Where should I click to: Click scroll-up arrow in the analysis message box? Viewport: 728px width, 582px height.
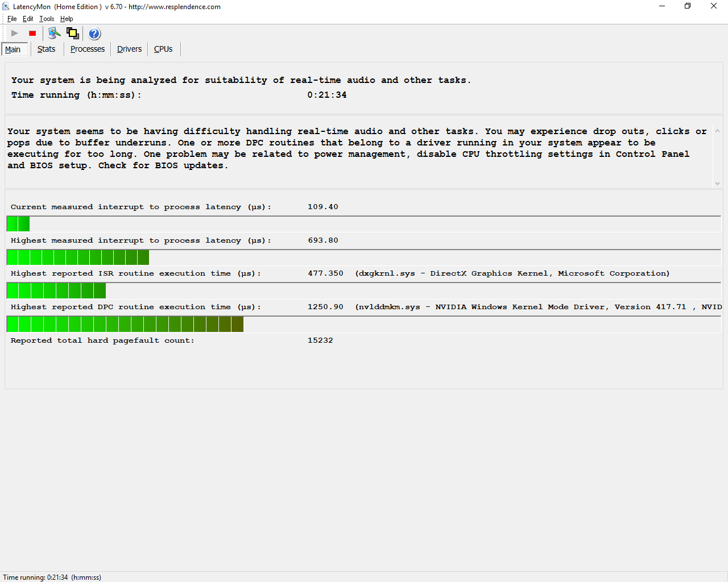(x=717, y=131)
